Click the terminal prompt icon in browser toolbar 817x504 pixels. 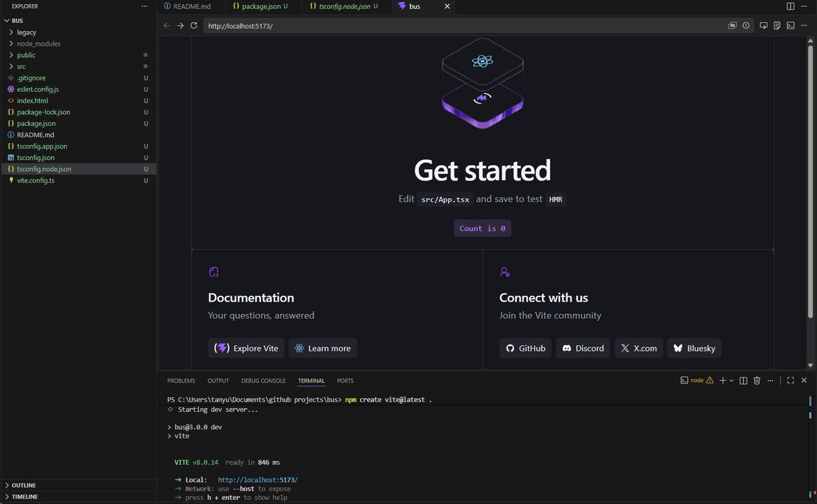790,25
